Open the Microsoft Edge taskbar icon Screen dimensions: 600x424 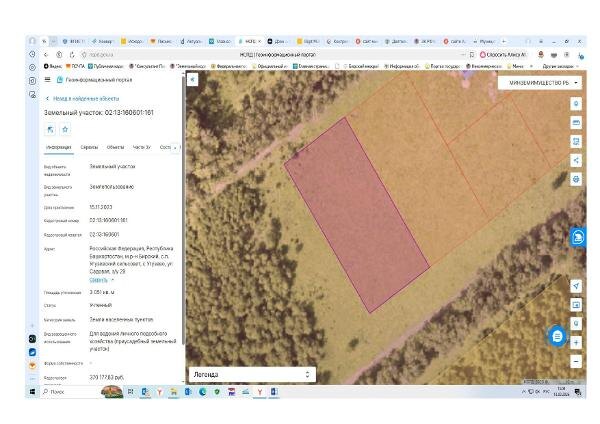pos(202,392)
